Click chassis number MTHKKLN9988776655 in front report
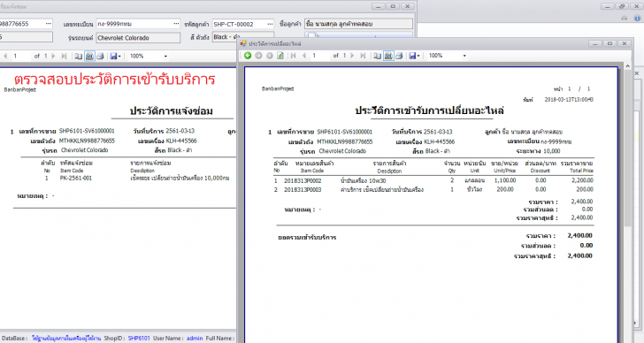 coord(345,141)
